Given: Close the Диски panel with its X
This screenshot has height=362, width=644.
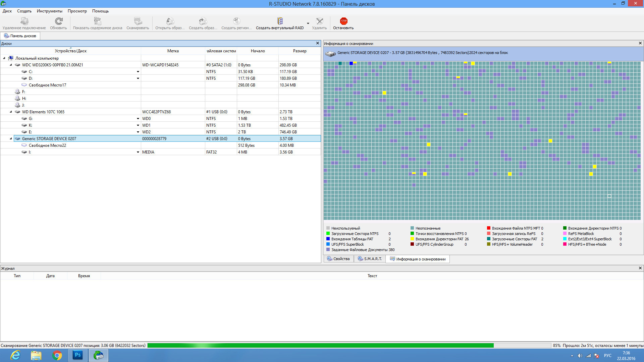Looking at the screenshot, I should 318,43.
